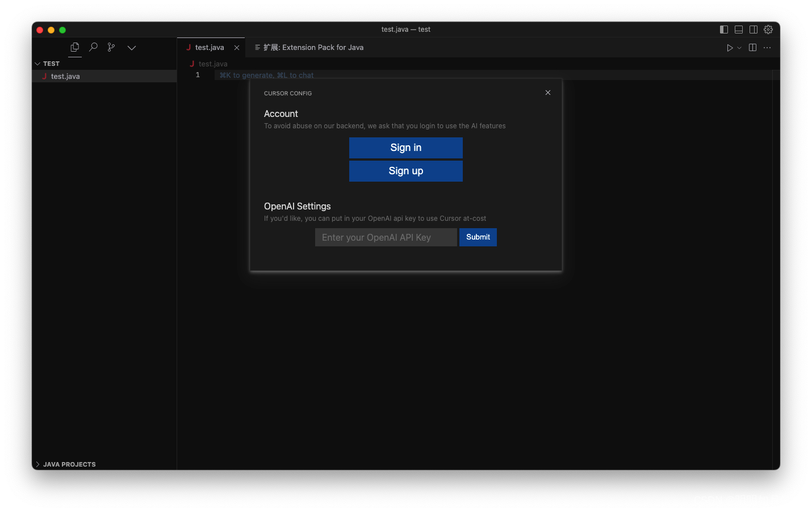Screen dimensions: 812x512
Task: Click test.java breadcrumb above editor
Action: (x=213, y=64)
